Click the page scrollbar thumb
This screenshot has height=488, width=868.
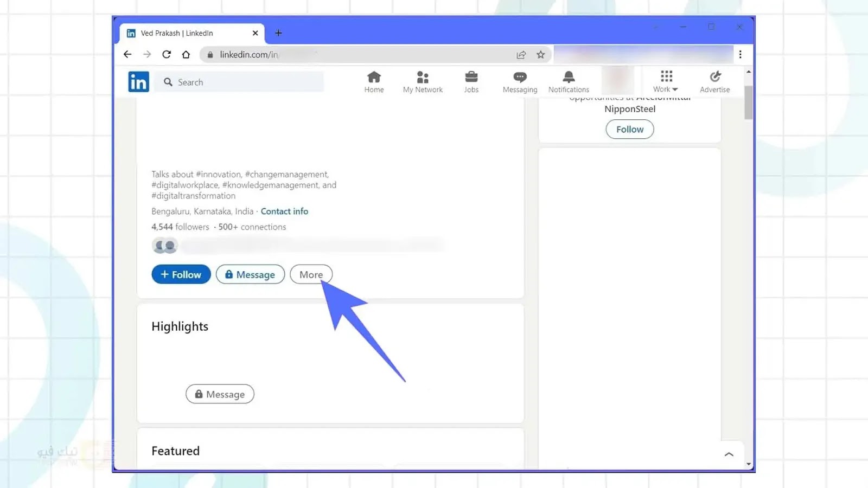(x=749, y=102)
